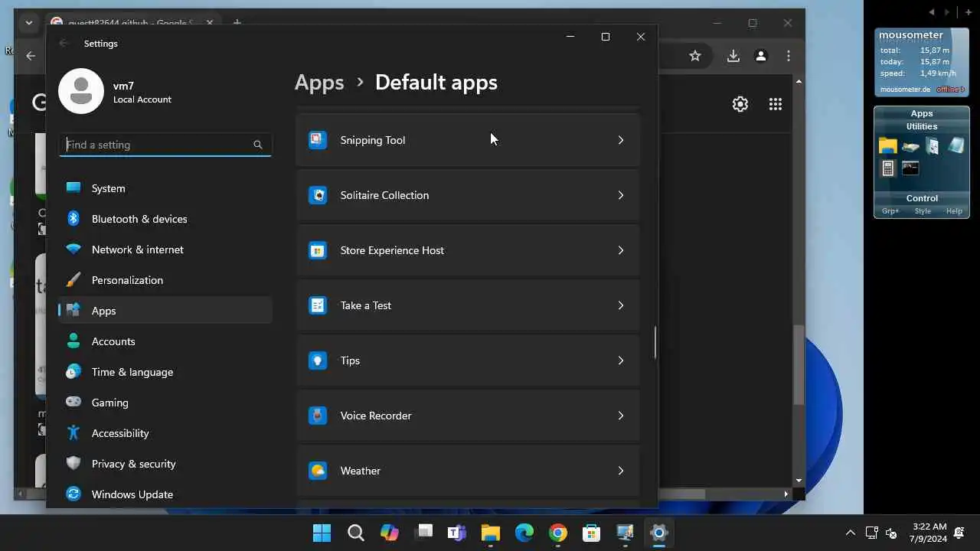This screenshot has height=551, width=980.
Task: Open Time & language settings
Action: (165, 372)
